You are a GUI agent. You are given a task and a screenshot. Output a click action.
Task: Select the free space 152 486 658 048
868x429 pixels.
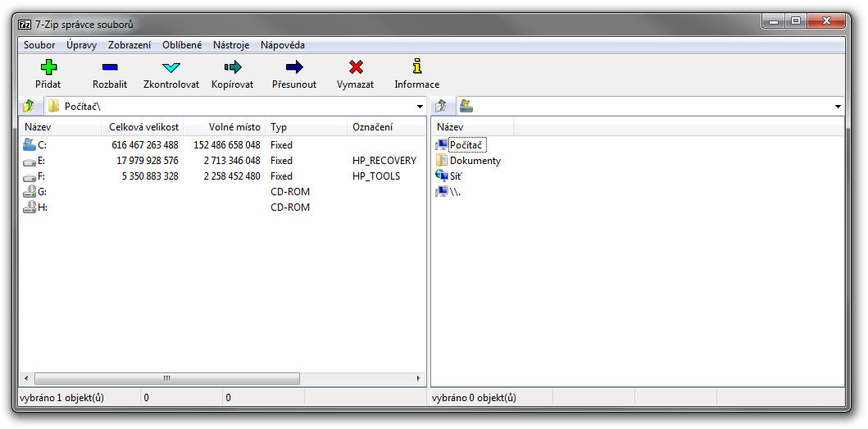coord(227,145)
